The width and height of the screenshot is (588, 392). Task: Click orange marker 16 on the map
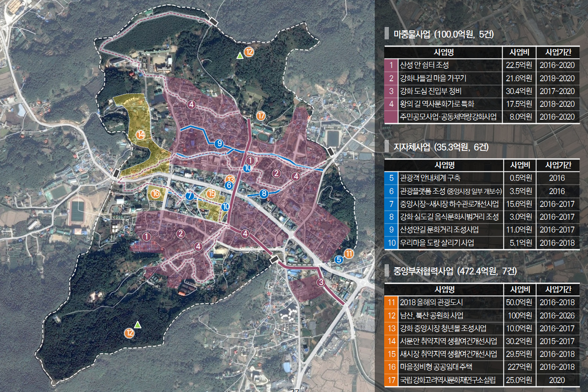(x=156, y=194)
